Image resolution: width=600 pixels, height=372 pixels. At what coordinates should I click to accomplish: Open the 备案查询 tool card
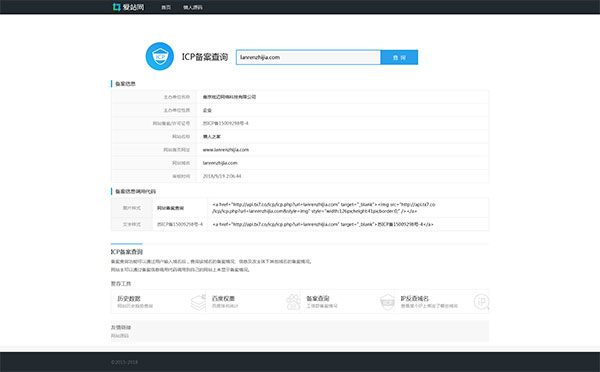pyautogui.click(x=347, y=302)
